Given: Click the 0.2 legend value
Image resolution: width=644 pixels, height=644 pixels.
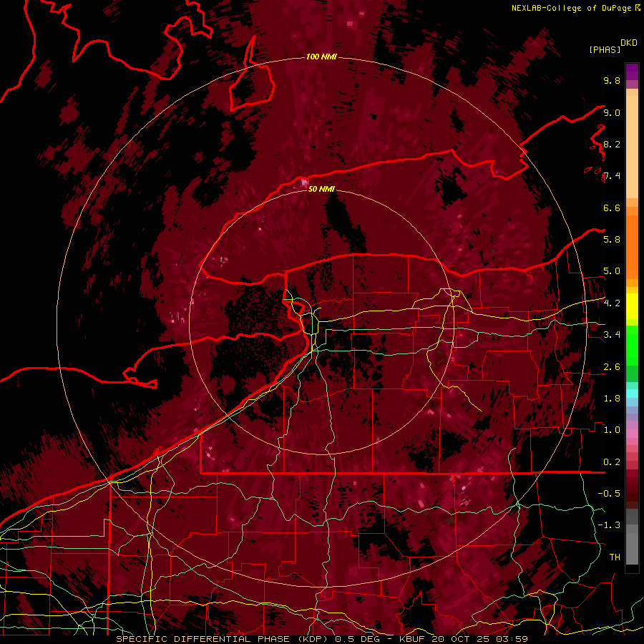Looking at the screenshot, I should pyautogui.click(x=612, y=462).
